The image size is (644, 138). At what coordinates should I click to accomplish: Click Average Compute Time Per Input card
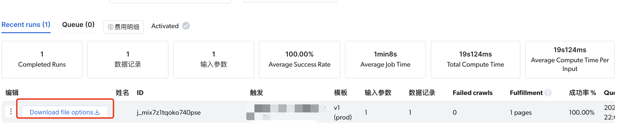point(569,59)
